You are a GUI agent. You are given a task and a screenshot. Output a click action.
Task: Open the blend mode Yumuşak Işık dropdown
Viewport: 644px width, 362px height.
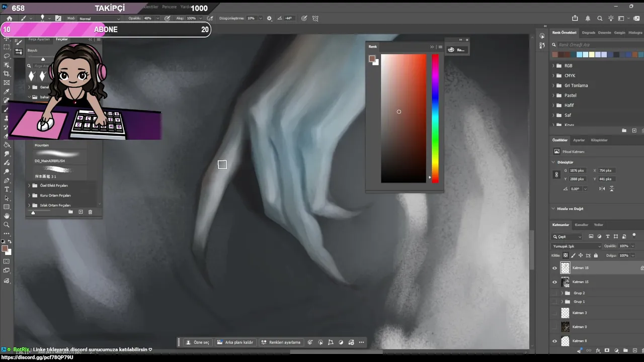coord(577,246)
